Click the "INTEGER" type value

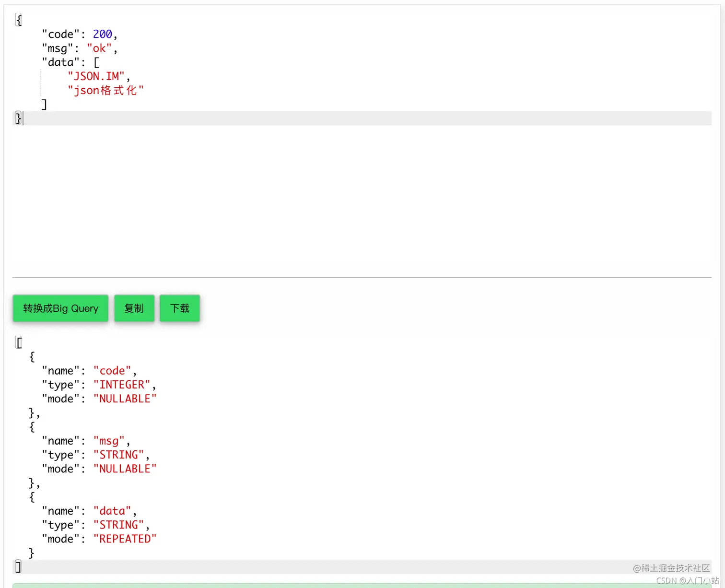coord(122,385)
